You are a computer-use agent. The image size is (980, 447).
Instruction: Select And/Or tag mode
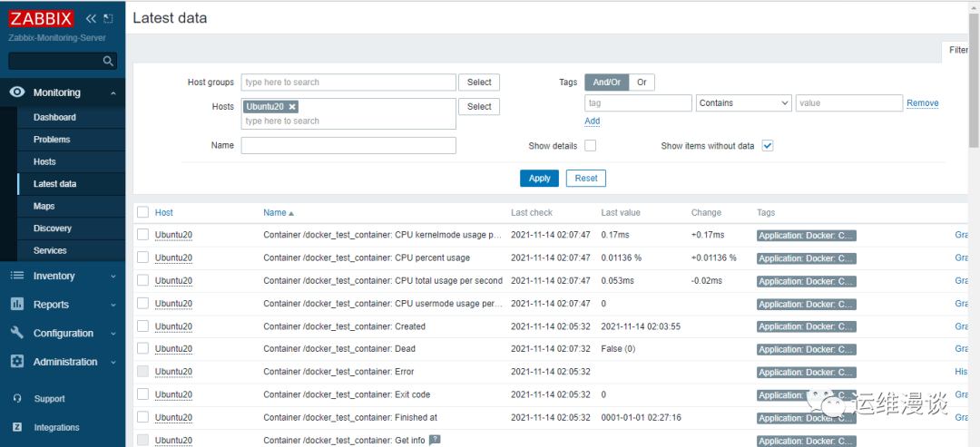(x=606, y=82)
